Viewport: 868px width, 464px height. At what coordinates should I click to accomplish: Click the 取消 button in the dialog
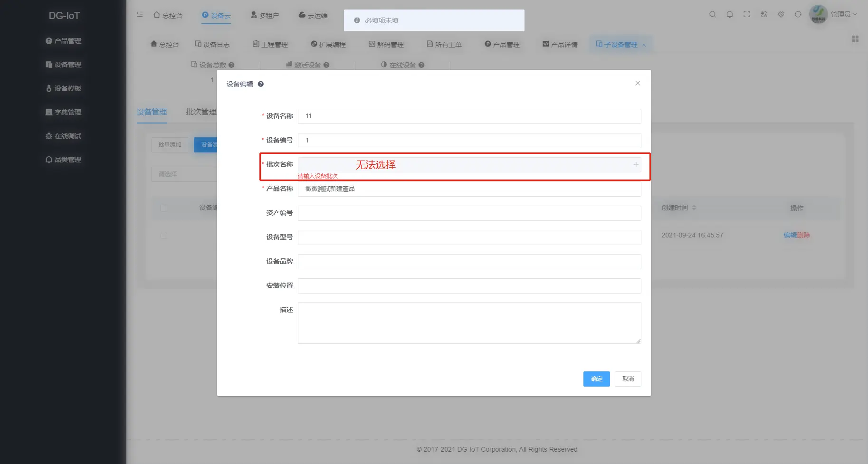[x=628, y=379]
